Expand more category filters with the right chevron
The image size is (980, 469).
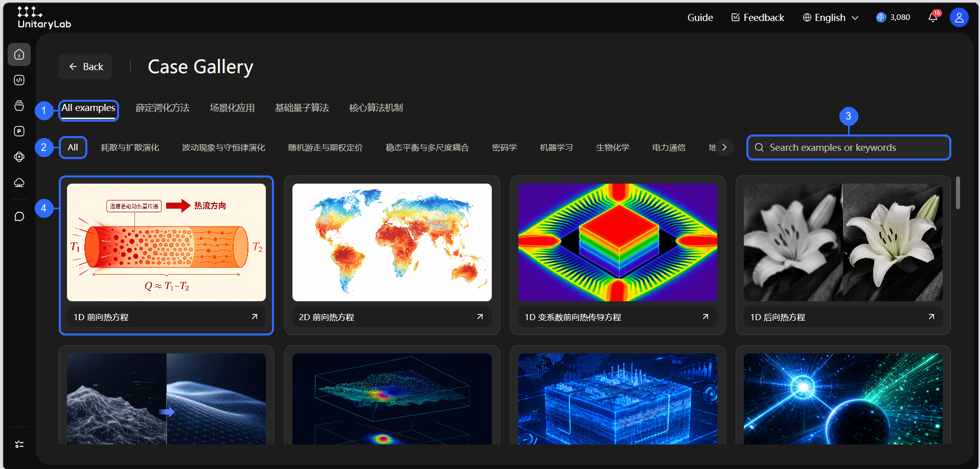click(x=724, y=147)
